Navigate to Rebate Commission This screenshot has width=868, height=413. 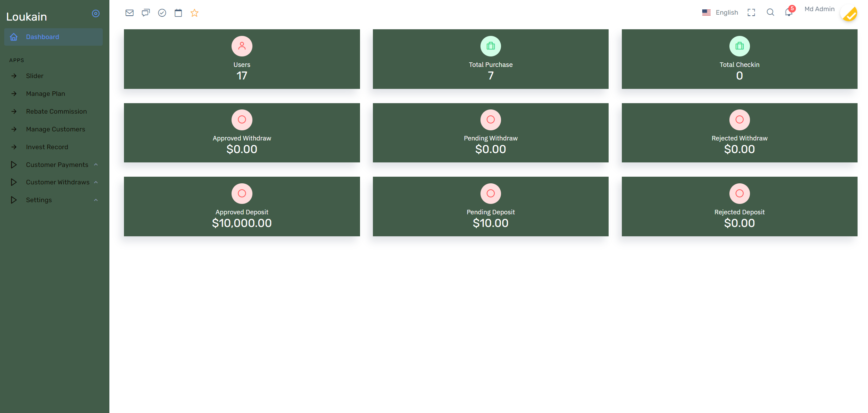point(56,112)
